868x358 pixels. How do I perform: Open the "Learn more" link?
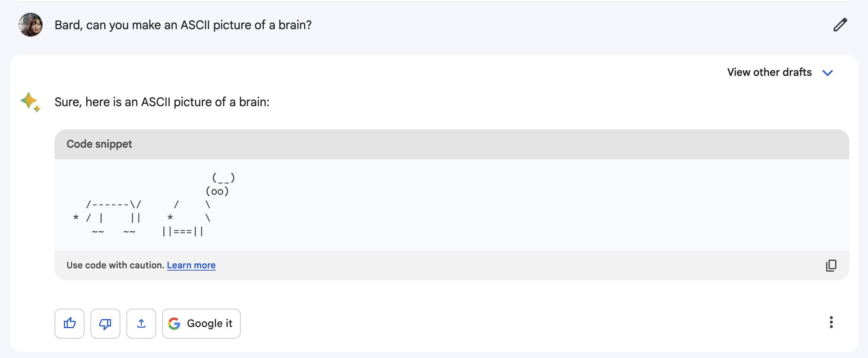[x=191, y=265]
